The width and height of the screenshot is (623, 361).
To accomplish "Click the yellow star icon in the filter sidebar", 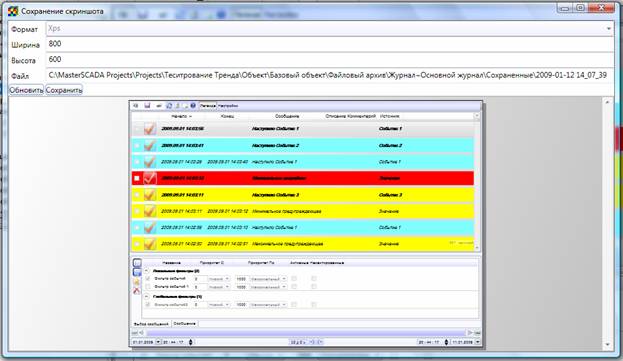I will pyautogui.click(x=137, y=282).
